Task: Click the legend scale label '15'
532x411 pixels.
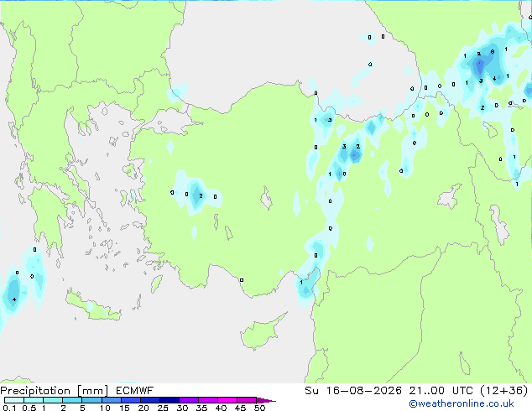Action: tap(124, 408)
